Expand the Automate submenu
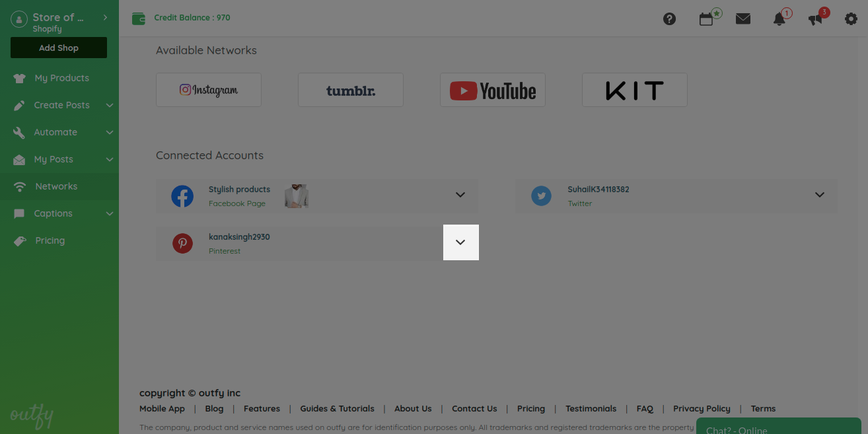This screenshot has height=434, width=868. tap(110, 132)
